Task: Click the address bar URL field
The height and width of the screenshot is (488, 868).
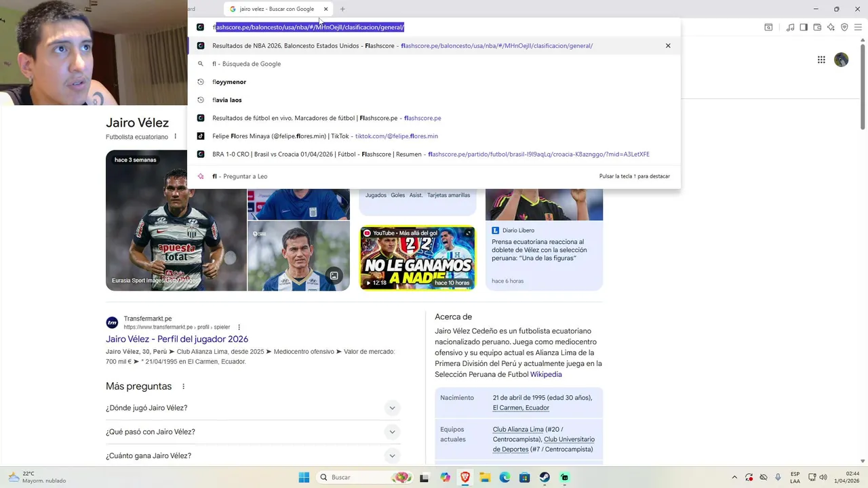Action: [x=434, y=27]
